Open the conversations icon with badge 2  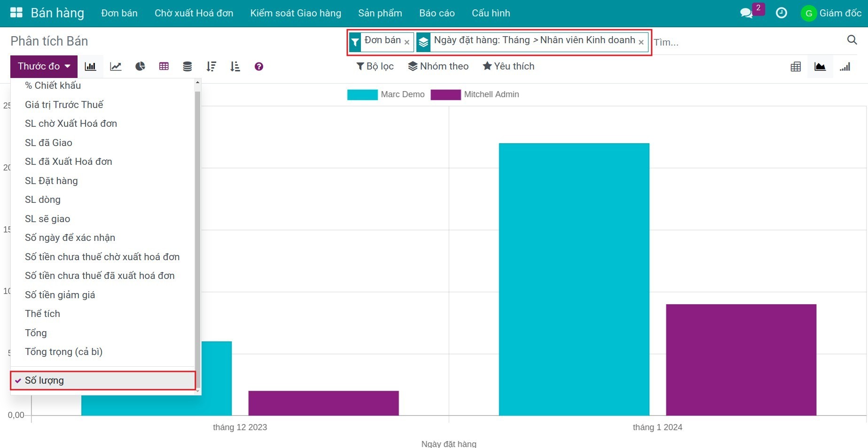(746, 13)
